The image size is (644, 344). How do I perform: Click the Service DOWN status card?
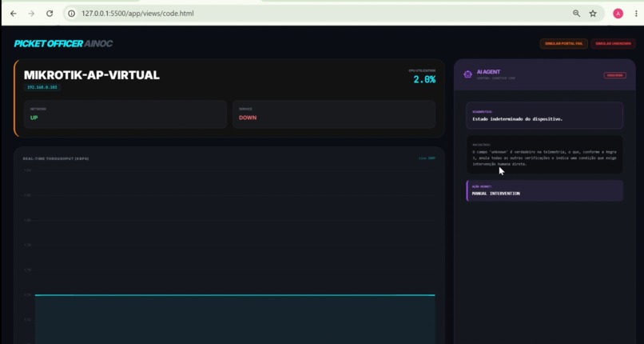coord(334,114)
